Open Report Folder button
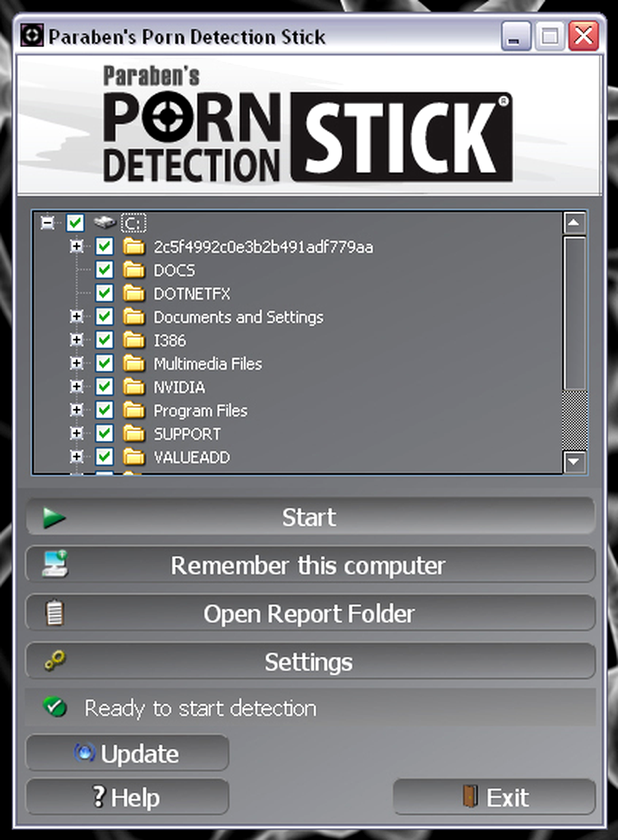618x840 pixels. click(310, 612)
